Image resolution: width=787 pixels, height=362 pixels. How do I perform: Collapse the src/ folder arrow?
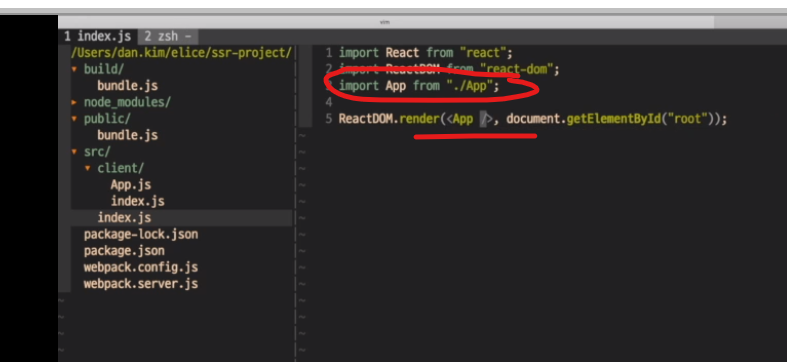pos(74,152)
